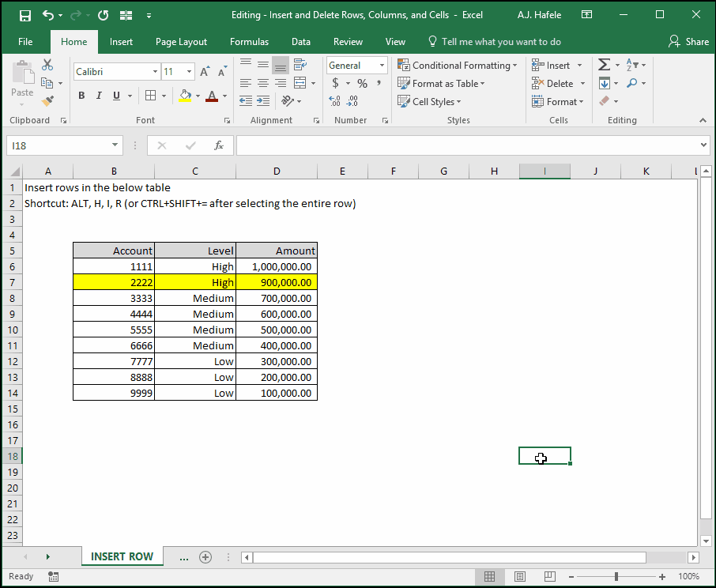Viewport: 716px width, 588px height.
Task: Click the Undo arrow icon
Action: tap(48, 15)
